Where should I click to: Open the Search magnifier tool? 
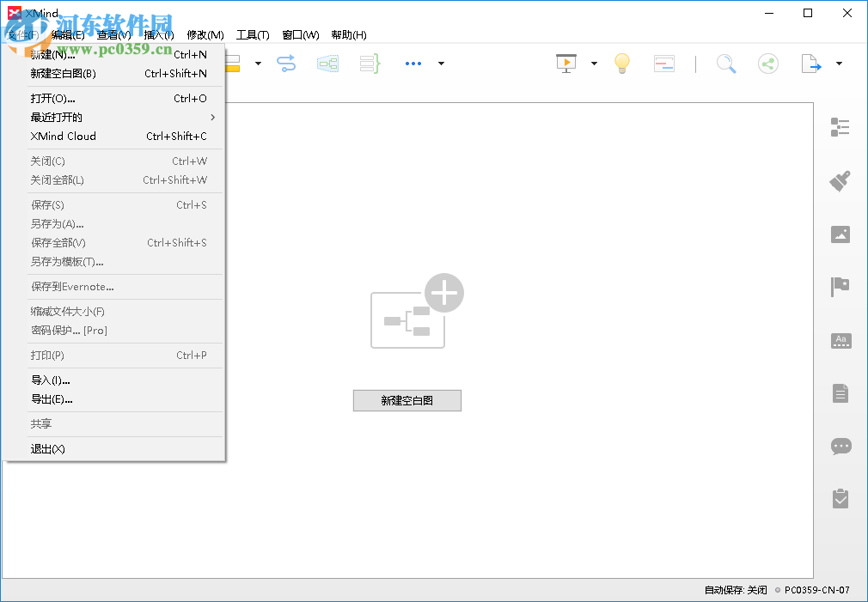tap(726, 63)
